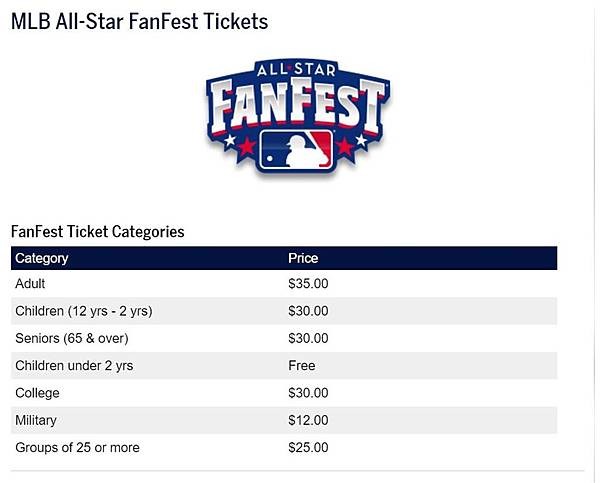600x483 pixels.
Task: Click the Seniors $30.00 price
Action: click(x=308, y=338)
